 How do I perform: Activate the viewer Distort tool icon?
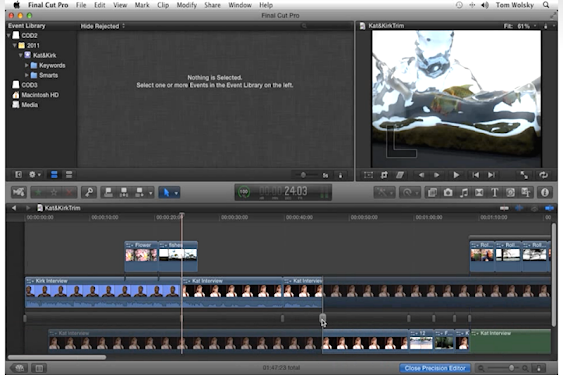pyautogui.click(x=400, y=175)
